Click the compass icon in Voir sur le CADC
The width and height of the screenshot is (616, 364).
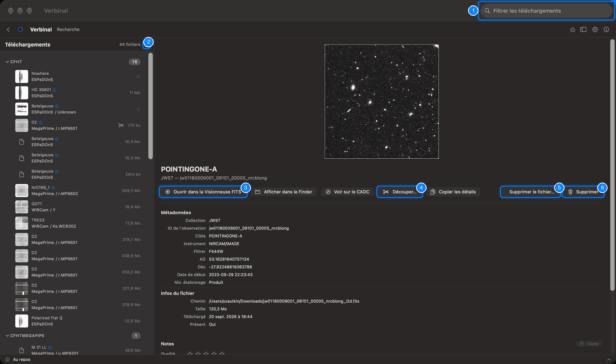(x=328, y=192)
